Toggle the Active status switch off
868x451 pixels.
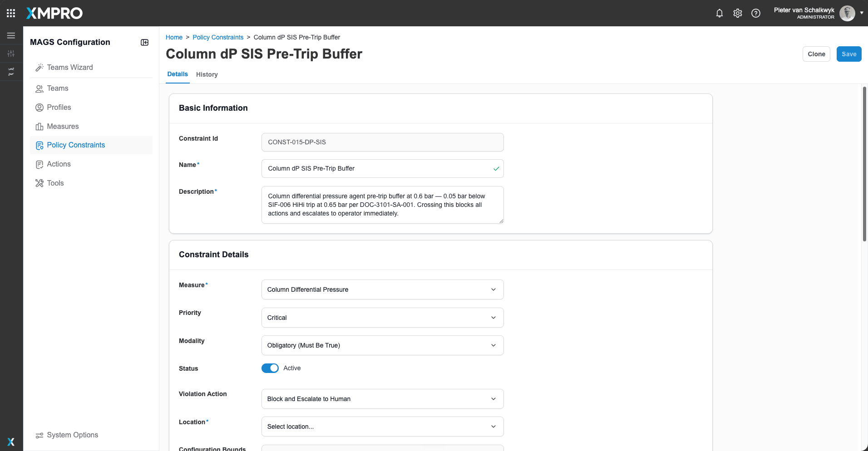(x=270, y=368)
